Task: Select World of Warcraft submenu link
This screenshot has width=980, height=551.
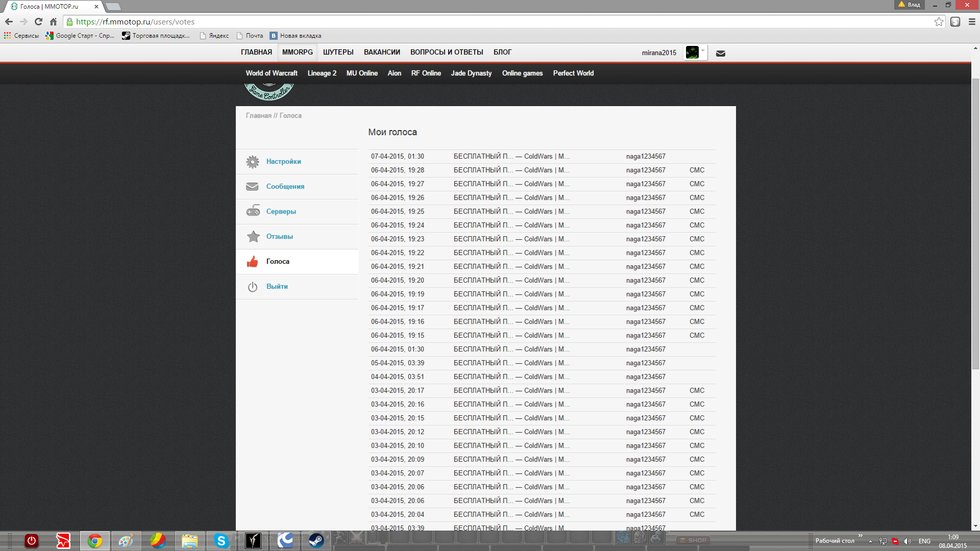Action: pos(272,73)
